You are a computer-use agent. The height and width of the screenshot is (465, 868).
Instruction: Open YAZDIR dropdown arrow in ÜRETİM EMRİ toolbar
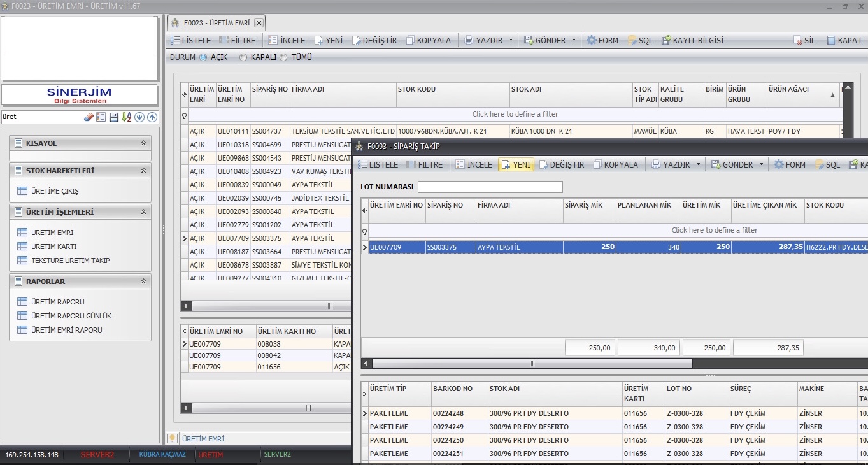tap(511, 40)
